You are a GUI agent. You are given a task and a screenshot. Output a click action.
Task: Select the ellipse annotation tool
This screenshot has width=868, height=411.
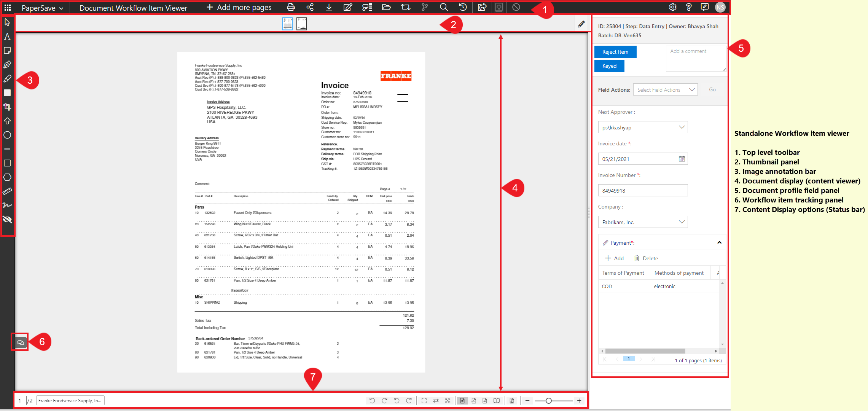pos(7,135)
